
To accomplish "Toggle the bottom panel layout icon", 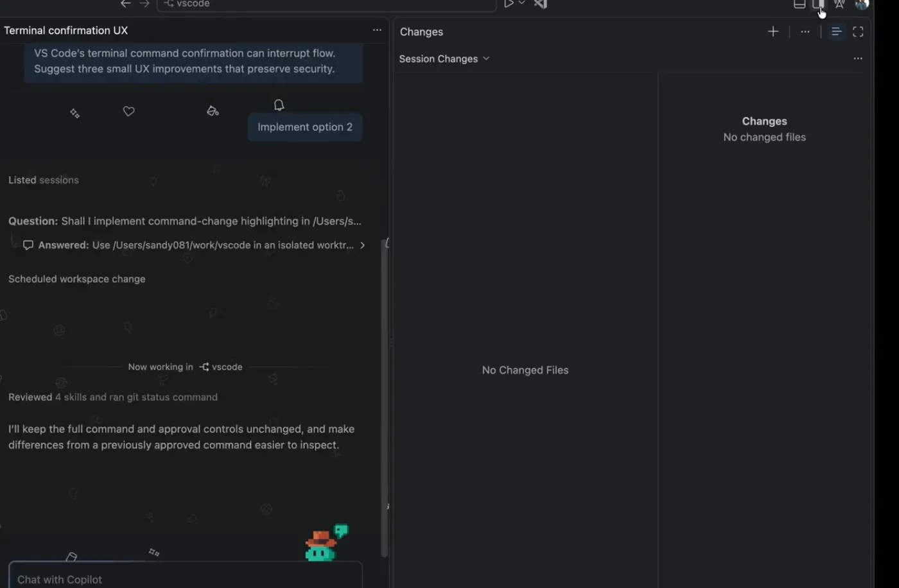I will point(799,4).
